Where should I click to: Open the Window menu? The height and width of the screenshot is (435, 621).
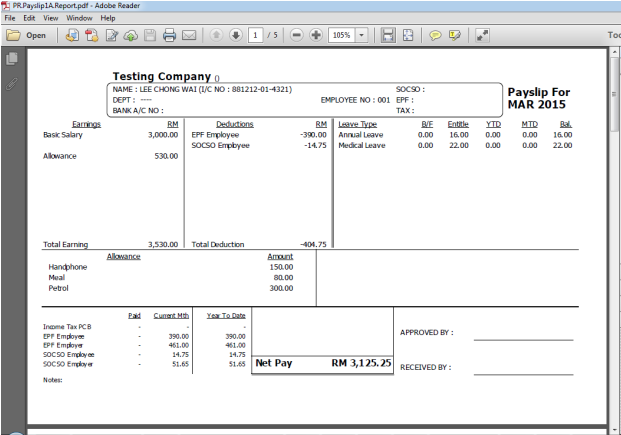79,18
